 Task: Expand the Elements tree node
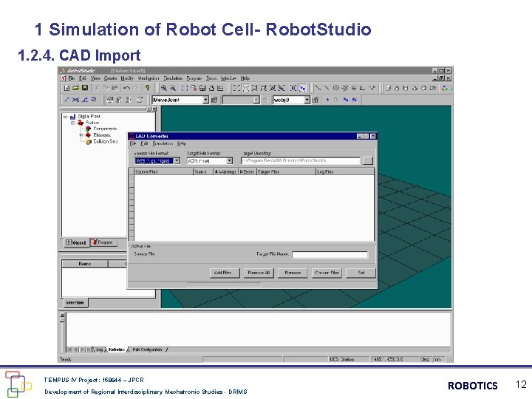81,135
